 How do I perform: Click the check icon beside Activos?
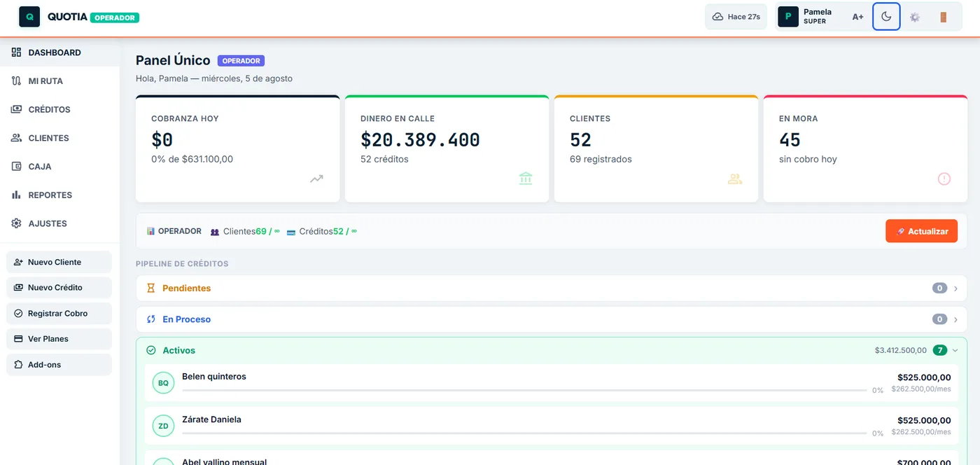click(x=150, y=350)
